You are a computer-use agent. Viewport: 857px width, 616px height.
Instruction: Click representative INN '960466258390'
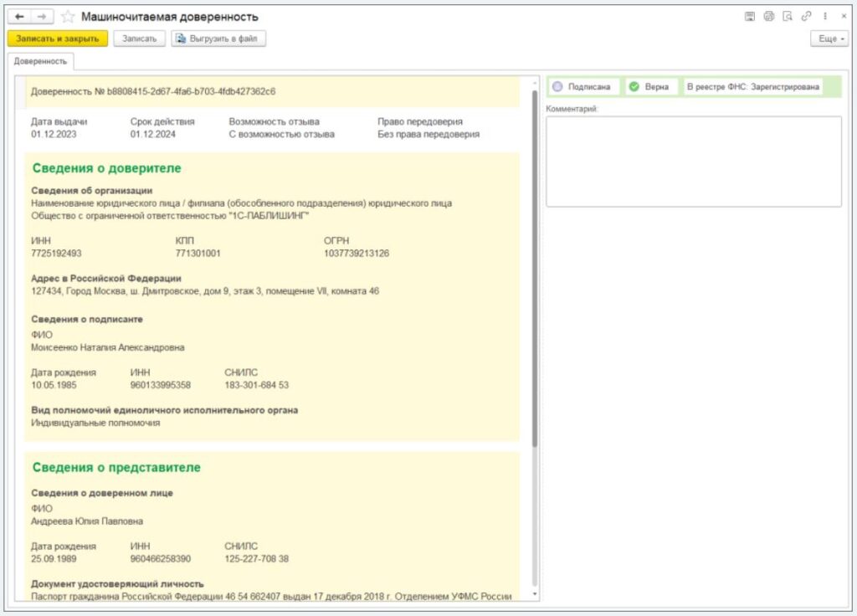point(161,559)
